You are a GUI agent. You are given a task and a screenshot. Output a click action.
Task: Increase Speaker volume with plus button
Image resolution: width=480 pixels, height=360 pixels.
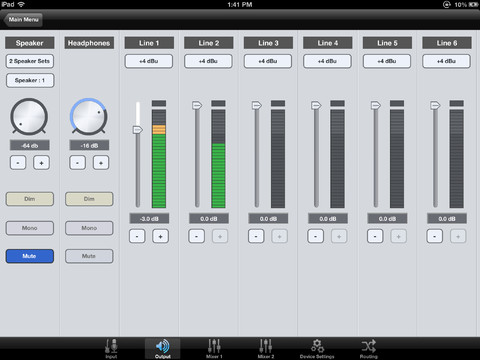[x=41, y=163]
